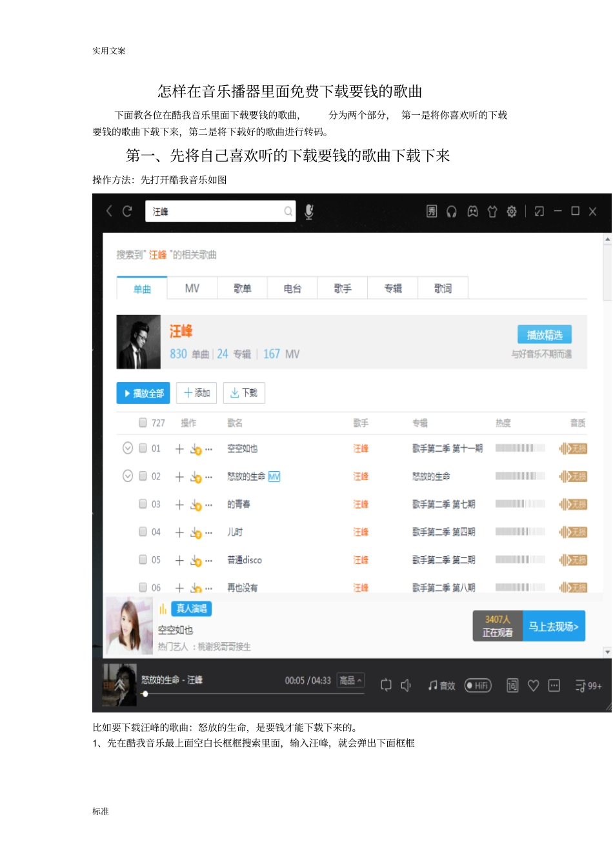Screen dimensions: 613x868
Task: Click the 167 MV count
Action: coord(281,354)
